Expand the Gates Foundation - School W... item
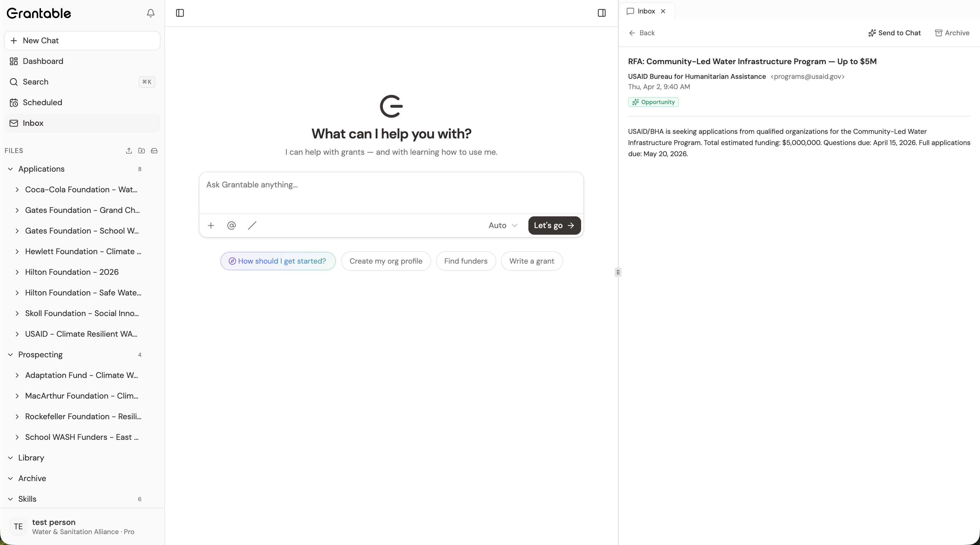 [17, 231]
